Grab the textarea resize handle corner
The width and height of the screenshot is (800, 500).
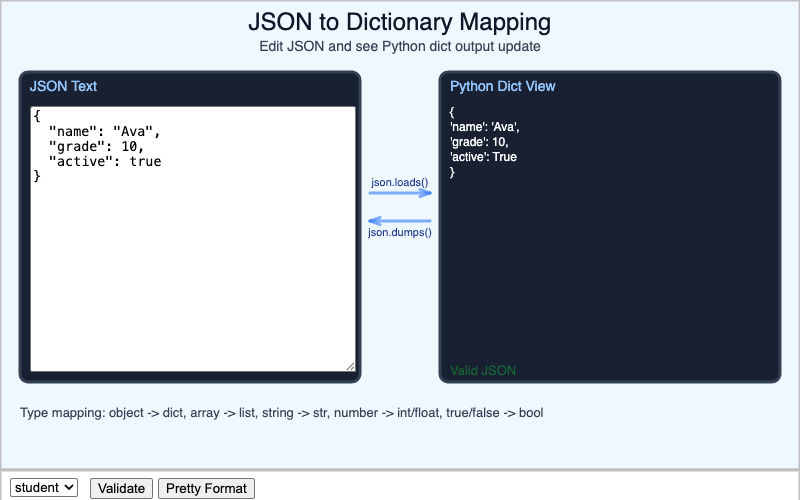click(350, 366)
